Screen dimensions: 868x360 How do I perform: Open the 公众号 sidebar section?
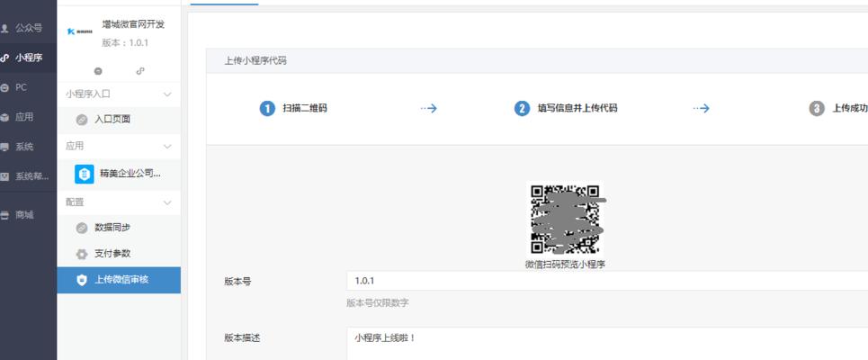pos(28,28)
